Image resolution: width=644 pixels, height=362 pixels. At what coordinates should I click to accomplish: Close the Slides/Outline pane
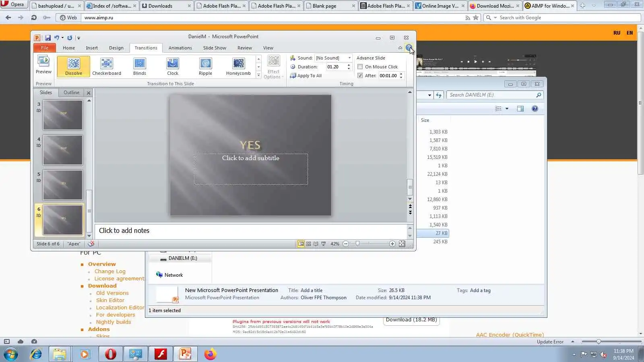tap(89, 93)
